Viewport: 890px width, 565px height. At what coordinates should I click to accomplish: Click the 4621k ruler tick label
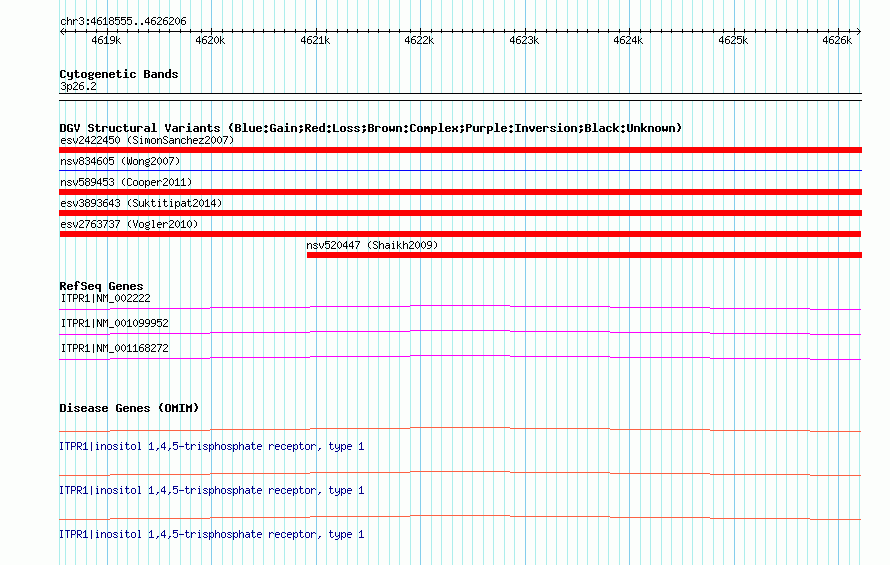click(x=315, y=40)
